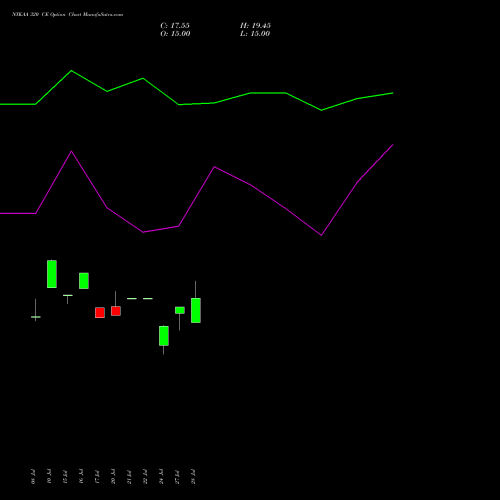
Task: Select the low value L: 15.00
Action: click(x=255, y=34)
